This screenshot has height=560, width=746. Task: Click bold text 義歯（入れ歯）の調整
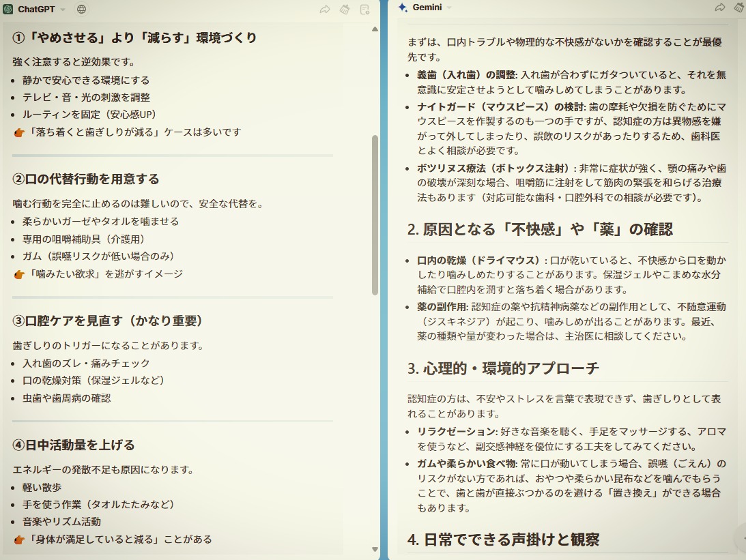[x=466, y=74]
